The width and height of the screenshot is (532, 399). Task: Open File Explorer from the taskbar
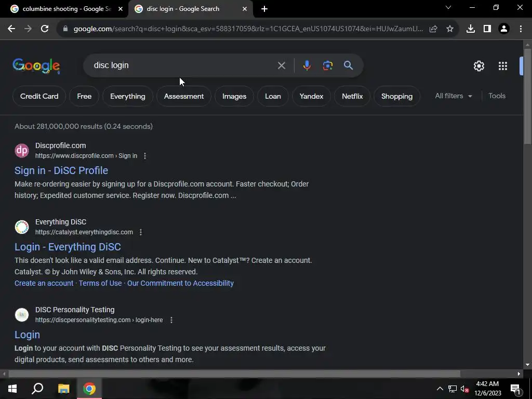pos(63,389)
